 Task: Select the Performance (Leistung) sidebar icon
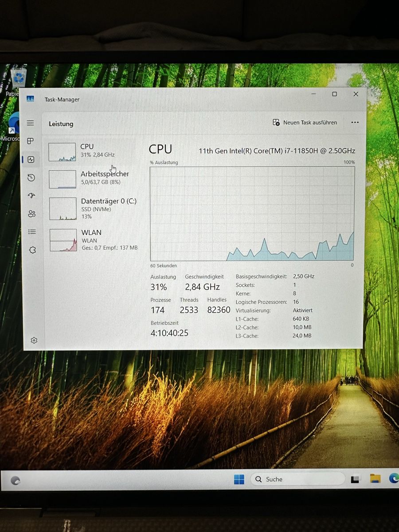pyautogui.click(x=31, y=159)
